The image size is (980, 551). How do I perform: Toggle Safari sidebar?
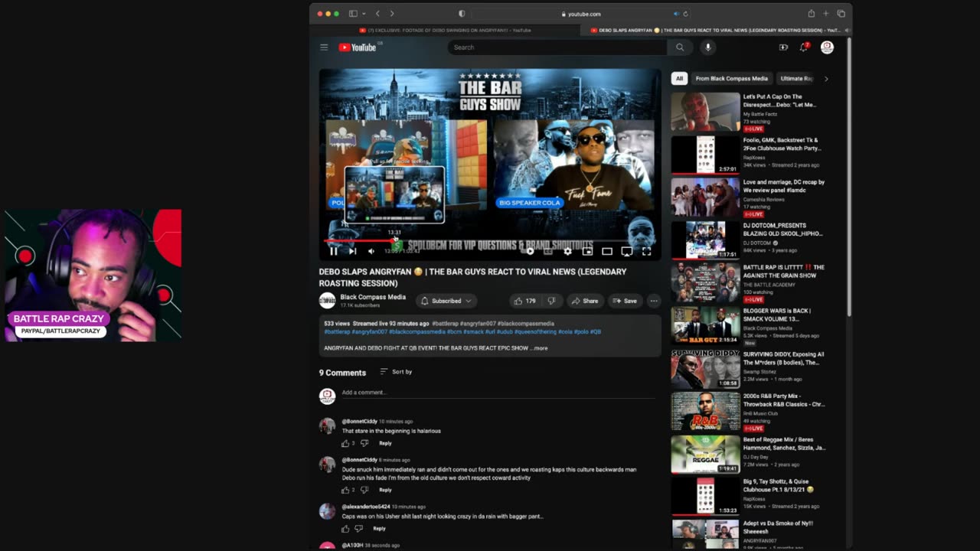(x=353, y=14)
